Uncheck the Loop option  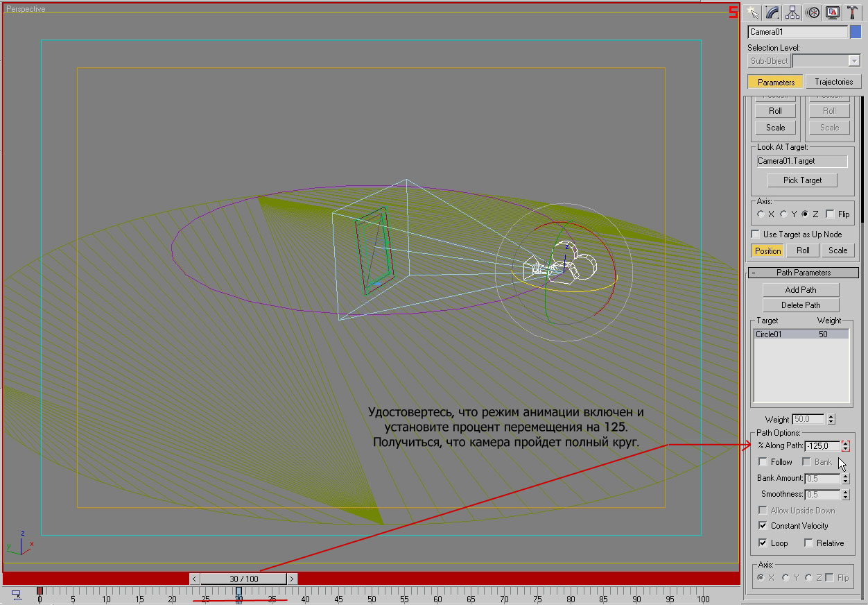click(763, 543)
